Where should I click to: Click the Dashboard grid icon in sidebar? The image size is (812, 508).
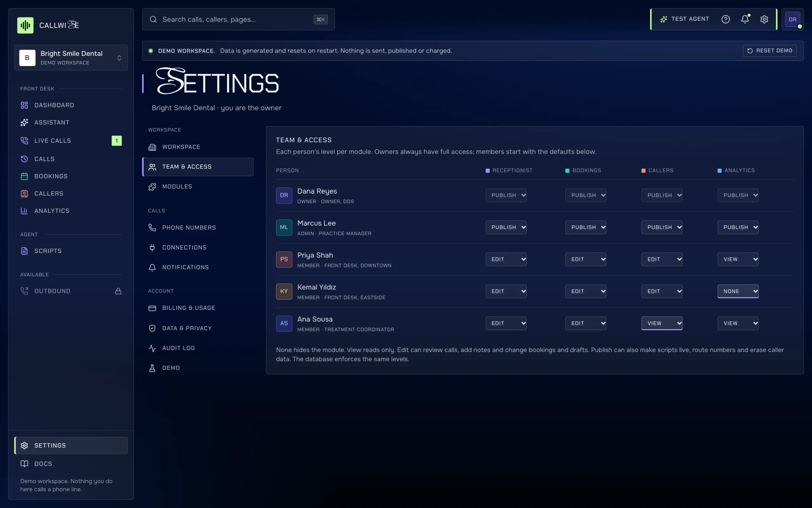(x=24, y=105)
